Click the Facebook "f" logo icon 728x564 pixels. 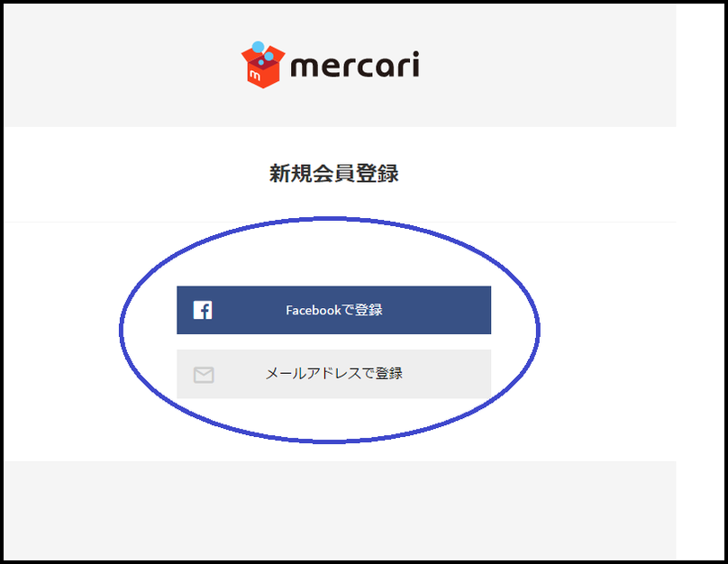203,310
